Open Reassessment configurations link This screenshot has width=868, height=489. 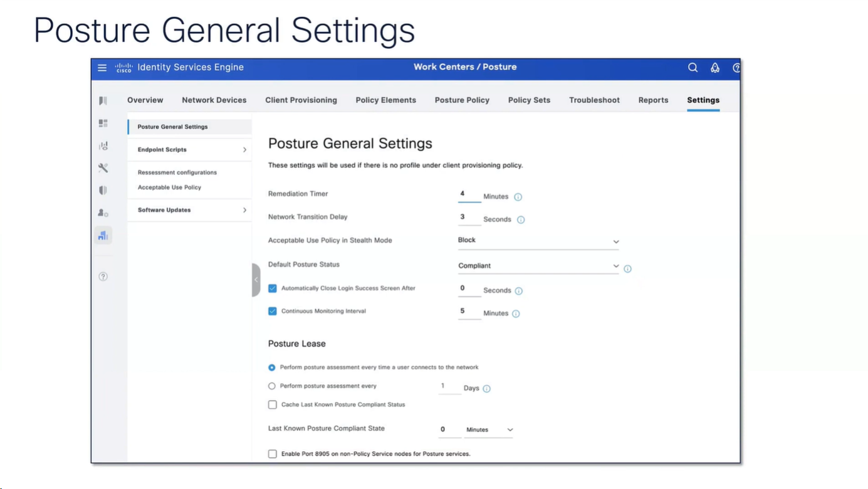click(x=177, y=172)
